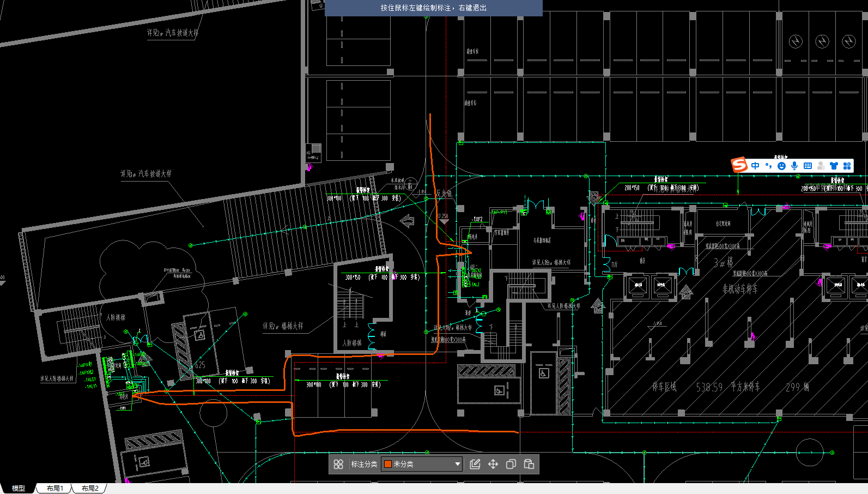This screenshot has width=868, height=494.
Task: Pick the orange 未分类 color swatch
Action: click(388, 464)
